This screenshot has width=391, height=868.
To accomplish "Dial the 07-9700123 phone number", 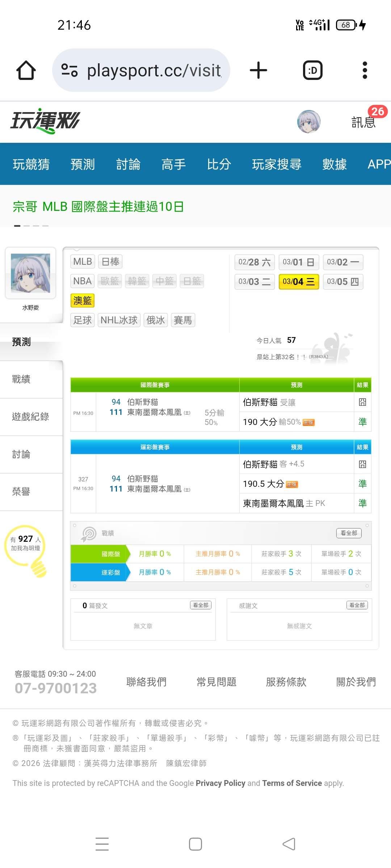I will click(x=56, y=688).
